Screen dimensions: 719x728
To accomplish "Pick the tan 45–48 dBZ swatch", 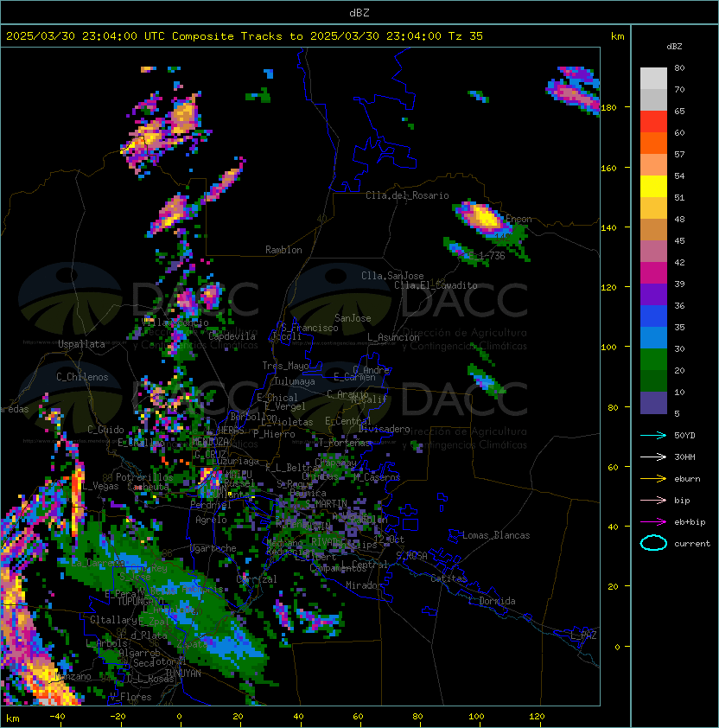I will 653,229.
